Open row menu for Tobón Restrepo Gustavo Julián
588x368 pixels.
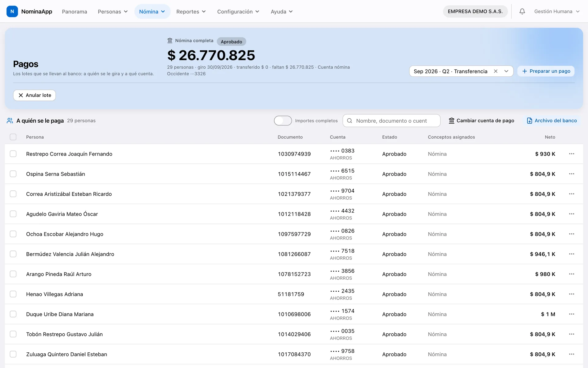pyautogui.click(x=571, y=334)
